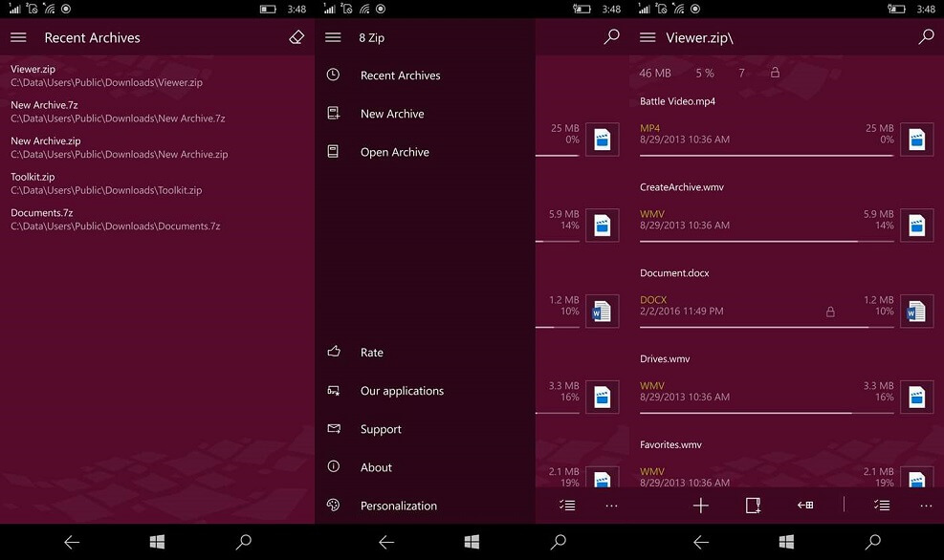This screenshot has height=560, width=944.
Task: Open the Drives.wmv video thumbnail in Viewer.zip
Action: [917, 398]
